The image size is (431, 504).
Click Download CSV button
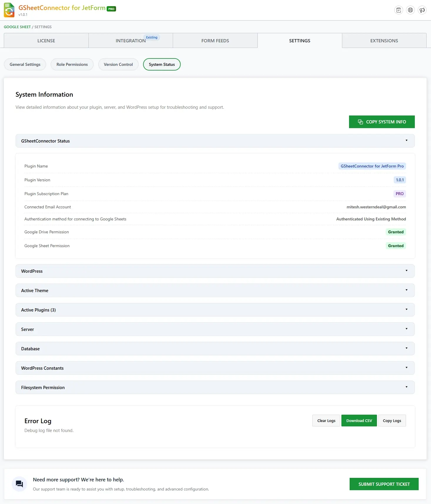click(359, 421)
